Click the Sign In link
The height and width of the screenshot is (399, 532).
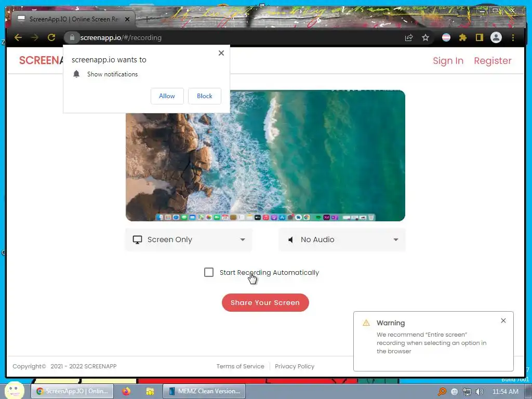coord(448,61)
